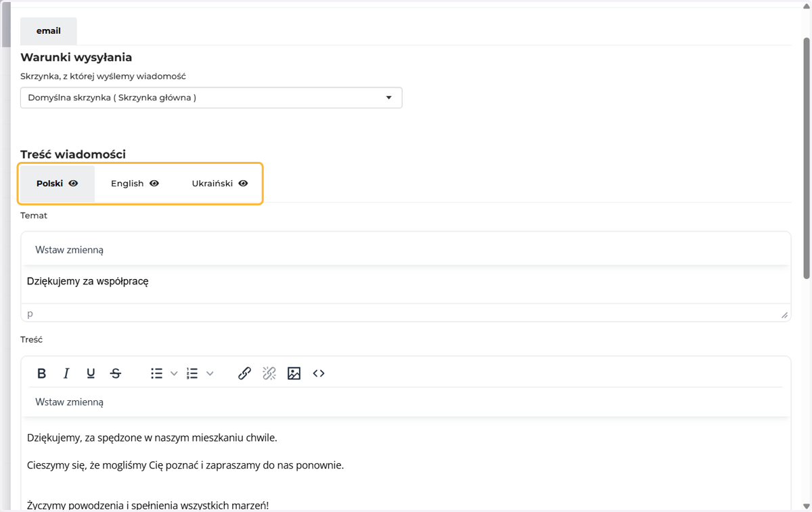Click the line Życzymy powodzenia i spełnienia
Viewport: 812px width, 512px height.
coord(148,505)
